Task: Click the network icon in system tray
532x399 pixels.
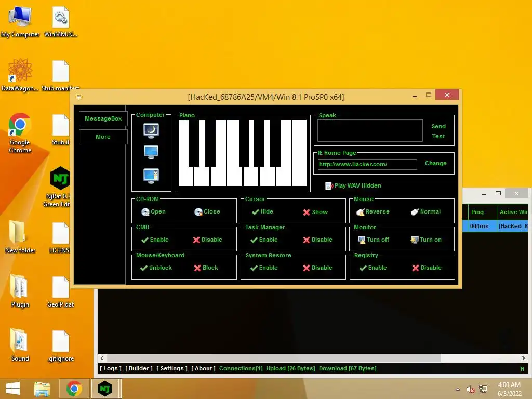Action: click(483, 389)
